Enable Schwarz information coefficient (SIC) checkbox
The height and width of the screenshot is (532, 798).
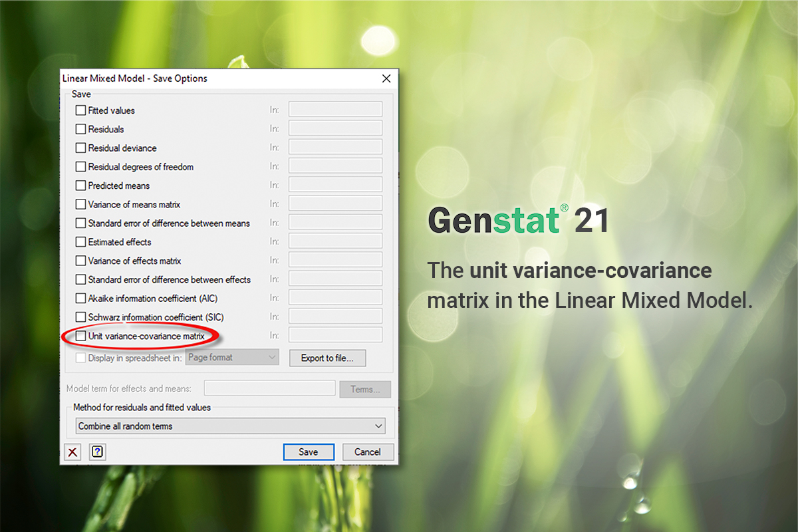coord(80,317)
